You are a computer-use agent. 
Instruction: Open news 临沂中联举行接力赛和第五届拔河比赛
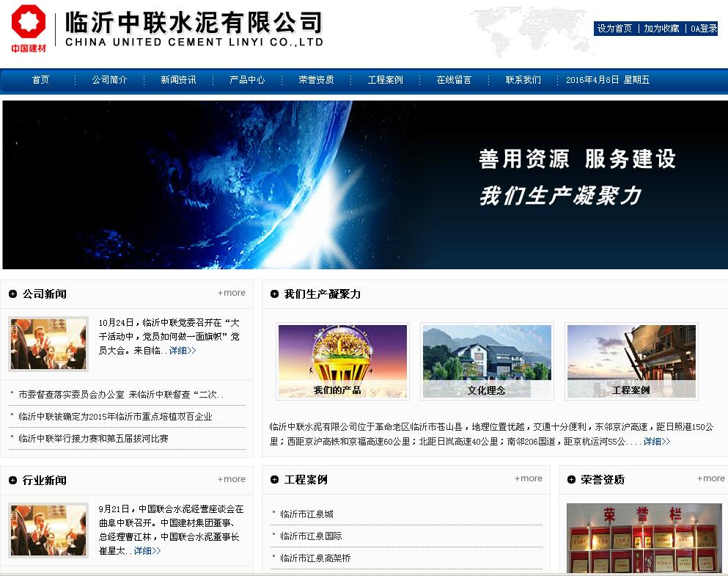93,439
